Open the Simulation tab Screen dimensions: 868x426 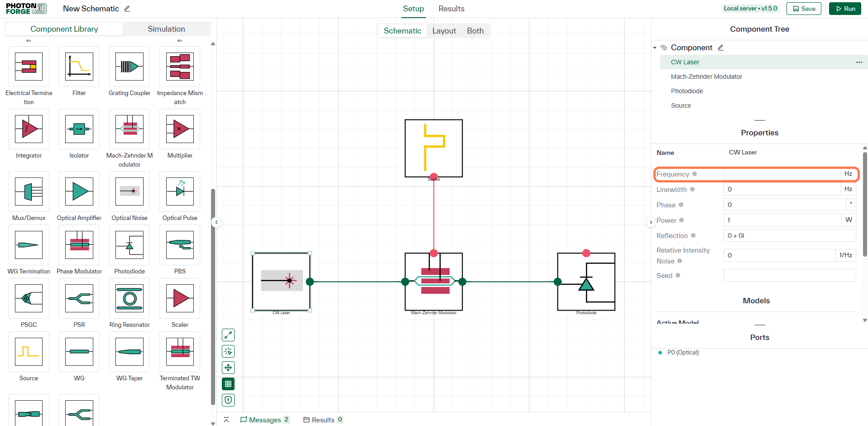click(x=166, y=29)
